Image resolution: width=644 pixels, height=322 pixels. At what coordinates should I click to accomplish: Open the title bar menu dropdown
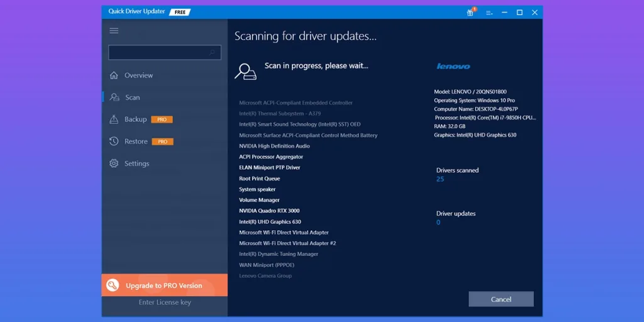pos(489,13)
